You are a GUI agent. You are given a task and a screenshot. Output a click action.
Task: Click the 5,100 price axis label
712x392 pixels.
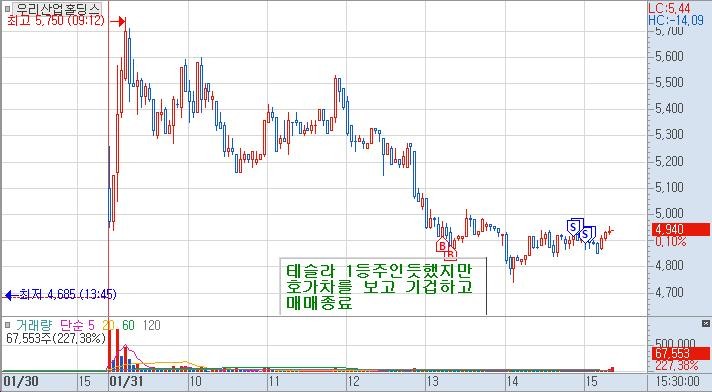(x=669, y=187)
